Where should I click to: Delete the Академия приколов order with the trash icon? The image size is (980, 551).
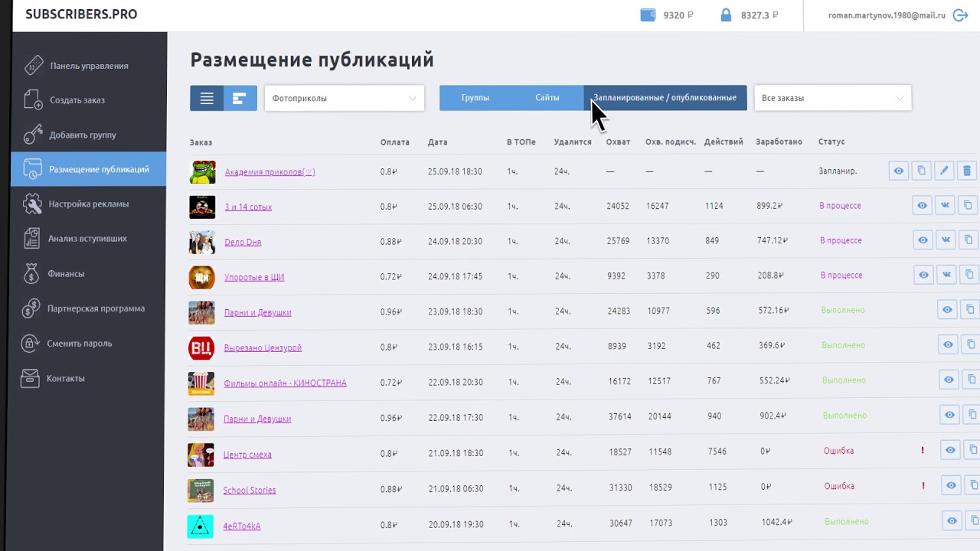tap(967, 171)
